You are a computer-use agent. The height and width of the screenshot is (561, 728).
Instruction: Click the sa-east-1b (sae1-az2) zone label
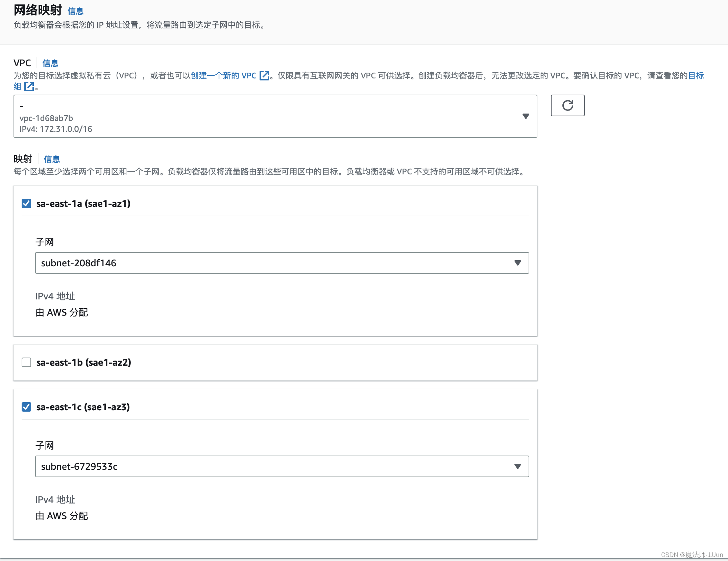click(x=84, y=362)
